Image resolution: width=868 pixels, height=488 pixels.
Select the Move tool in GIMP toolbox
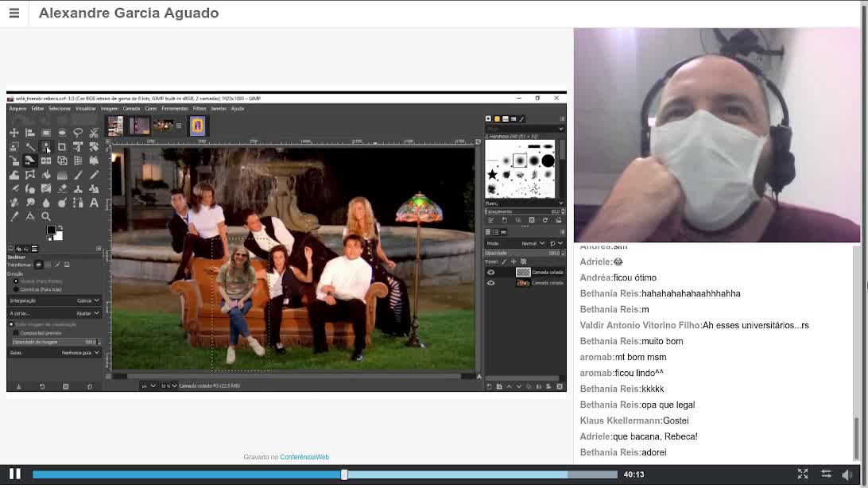14,133
